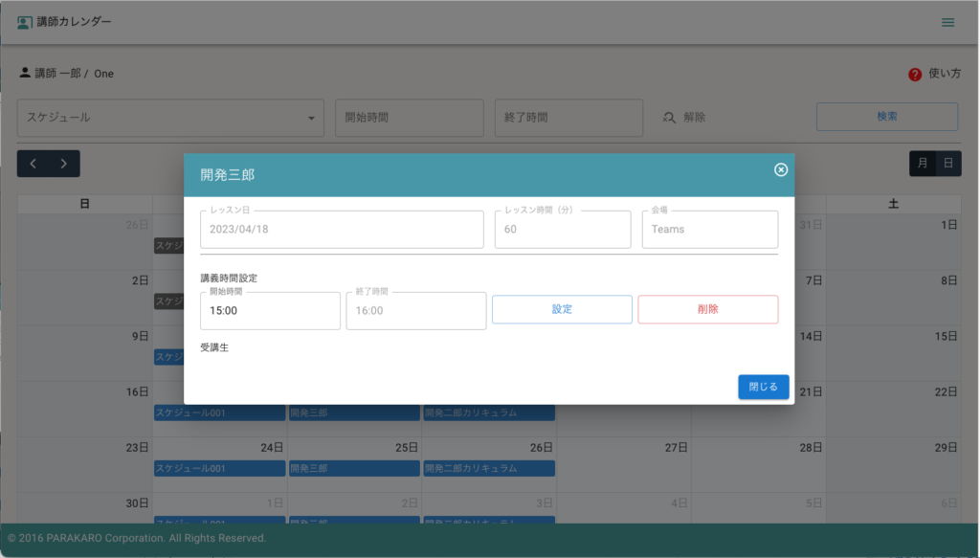Click the 検索 search button

coord(886,117)
